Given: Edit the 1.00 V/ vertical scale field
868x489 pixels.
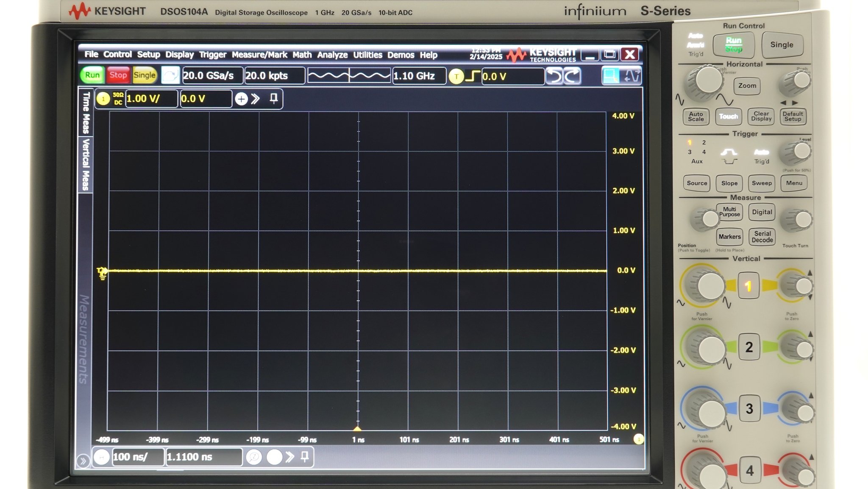Looking at the screenshot, I should 151,99.
